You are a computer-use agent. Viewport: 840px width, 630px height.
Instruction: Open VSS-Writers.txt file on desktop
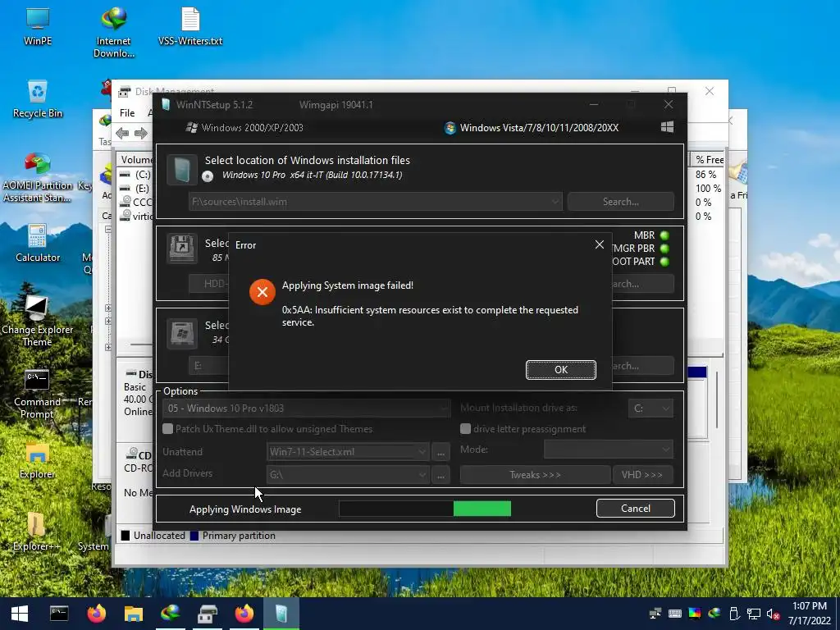[190, 27]
